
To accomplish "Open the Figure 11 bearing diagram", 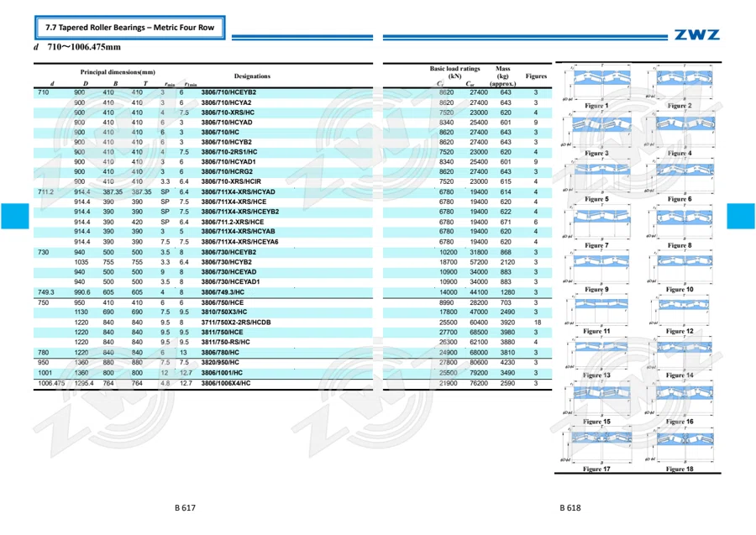I will point(596,311).
